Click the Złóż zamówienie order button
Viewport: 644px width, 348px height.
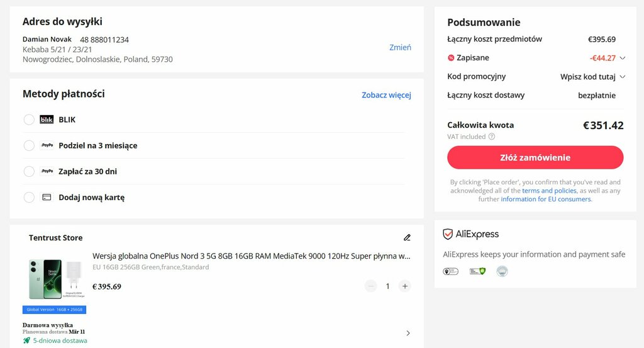535,157
